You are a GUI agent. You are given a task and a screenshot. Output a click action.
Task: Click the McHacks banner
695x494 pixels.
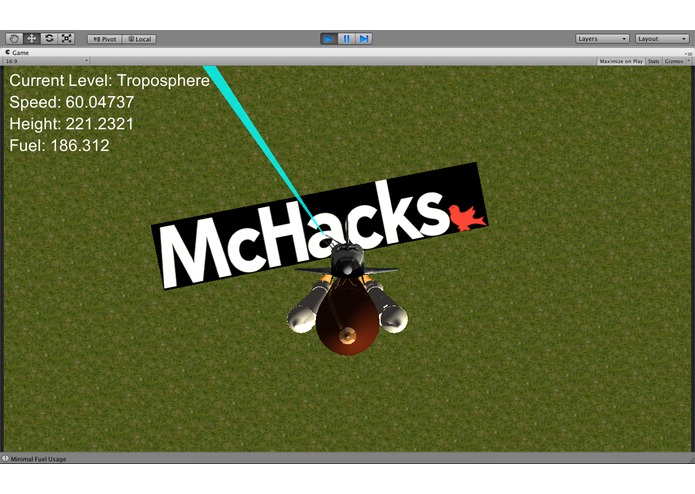(319, 226)
